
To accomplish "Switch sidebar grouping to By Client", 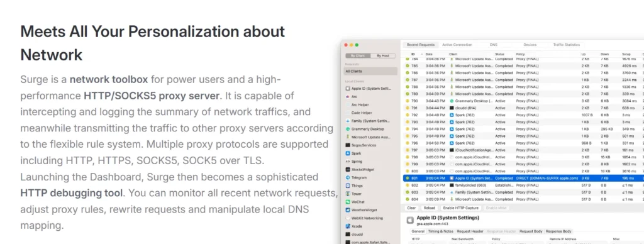I will click(x=358, y=56).
